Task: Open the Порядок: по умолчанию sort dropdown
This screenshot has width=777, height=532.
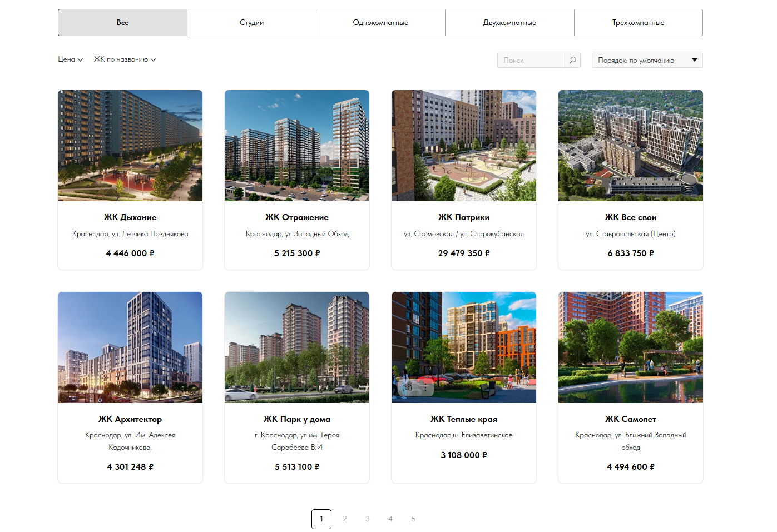Action: tap(647, 60)
